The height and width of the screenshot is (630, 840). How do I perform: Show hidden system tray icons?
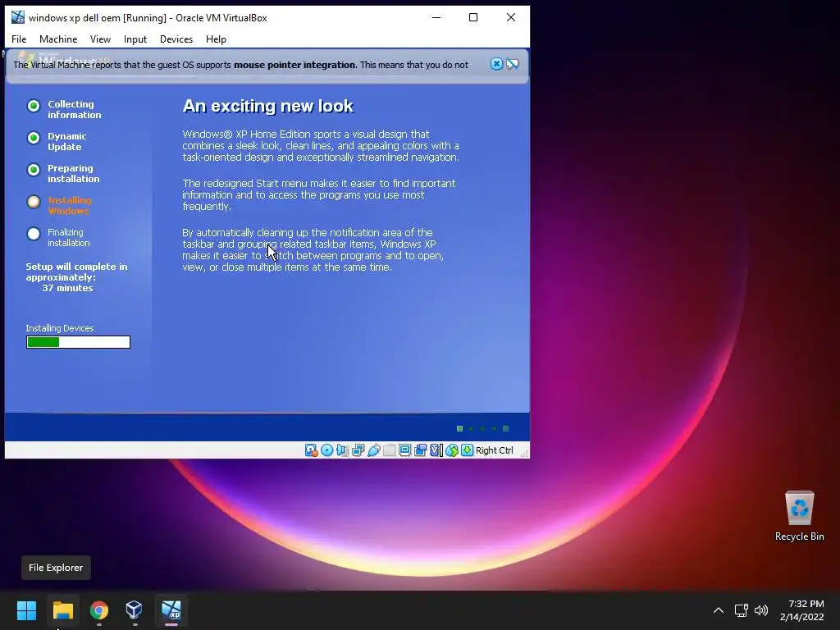pos(719,610)
